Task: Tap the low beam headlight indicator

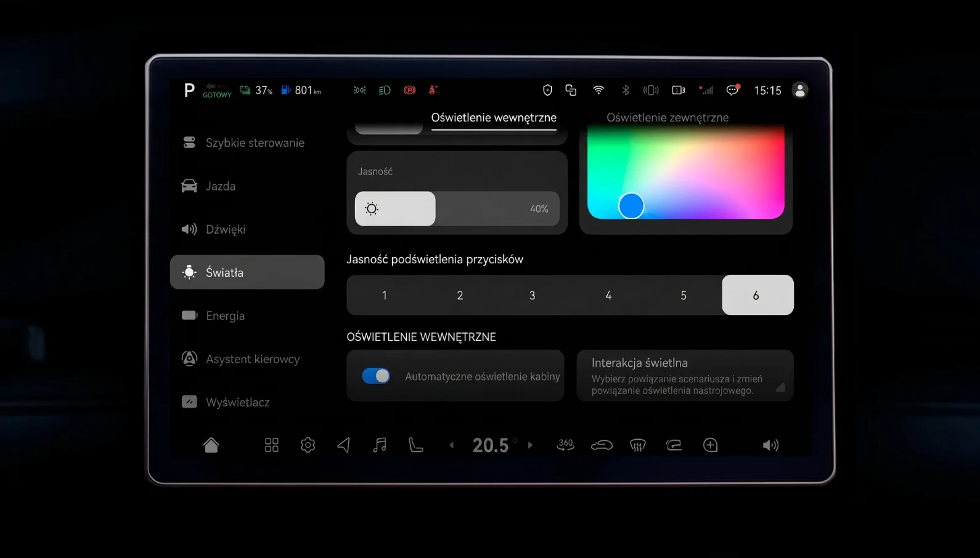Action: coord(385,90)
